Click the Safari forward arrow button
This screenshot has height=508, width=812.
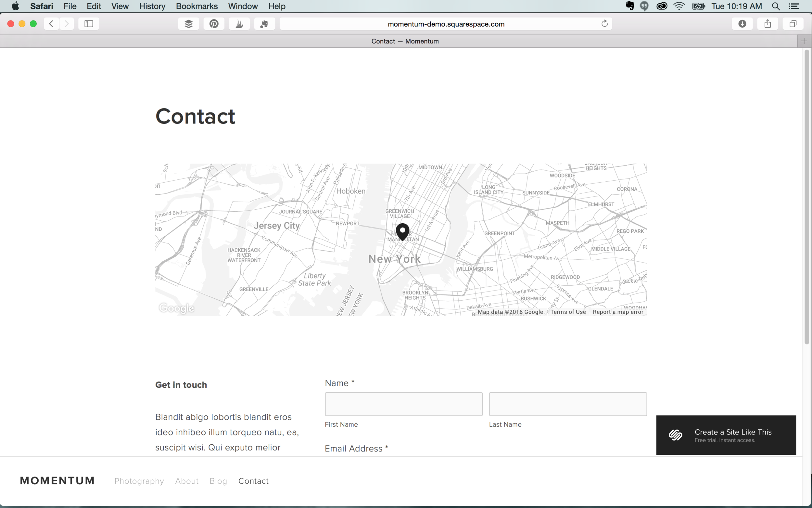coord(67,23)
